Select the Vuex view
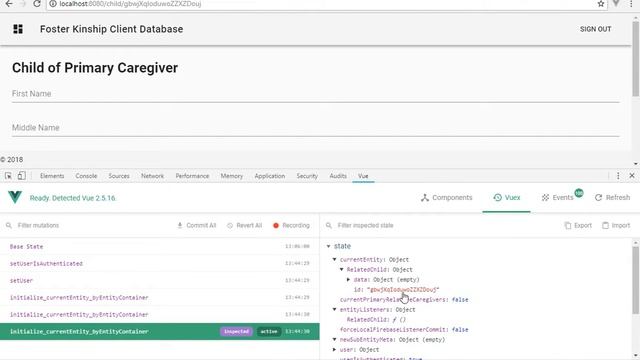640x360 pixels. [x=507, y=198]
